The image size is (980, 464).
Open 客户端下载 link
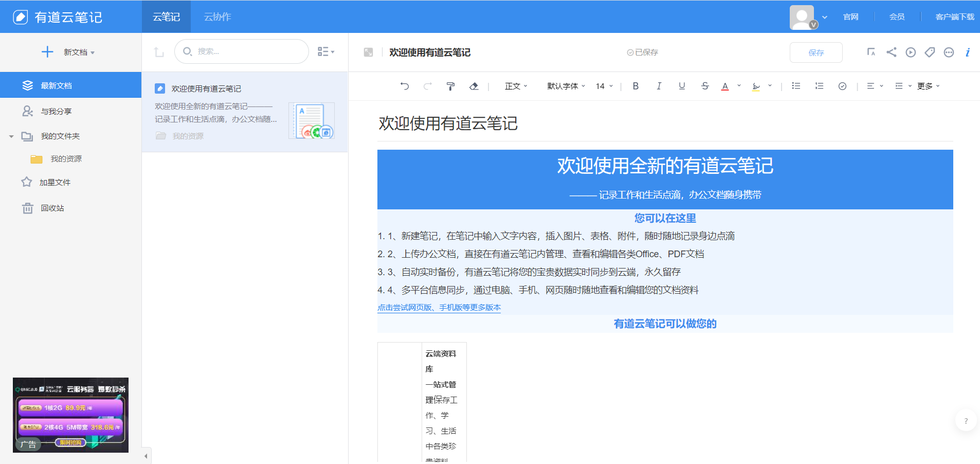coord(954,17)
